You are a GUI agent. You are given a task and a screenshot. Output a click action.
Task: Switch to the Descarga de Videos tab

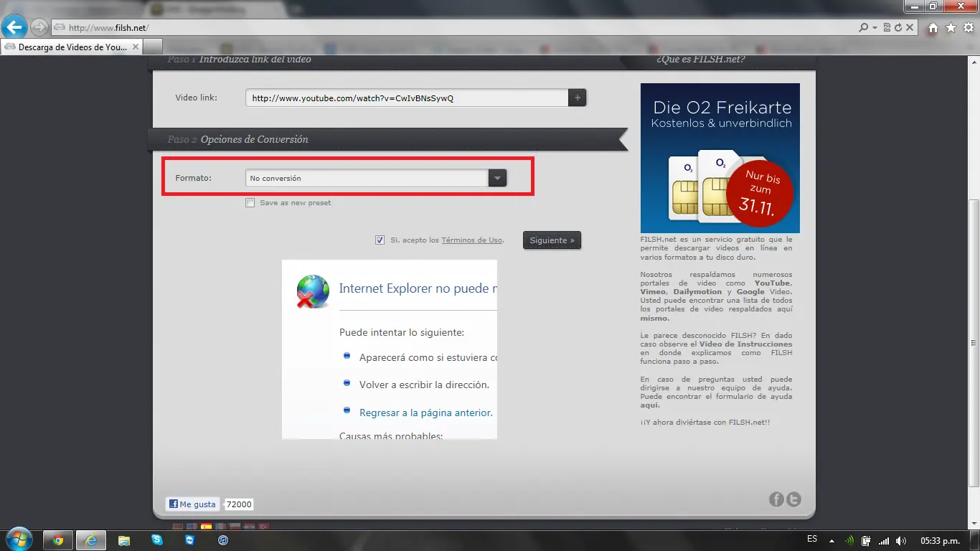pos(72,47)
